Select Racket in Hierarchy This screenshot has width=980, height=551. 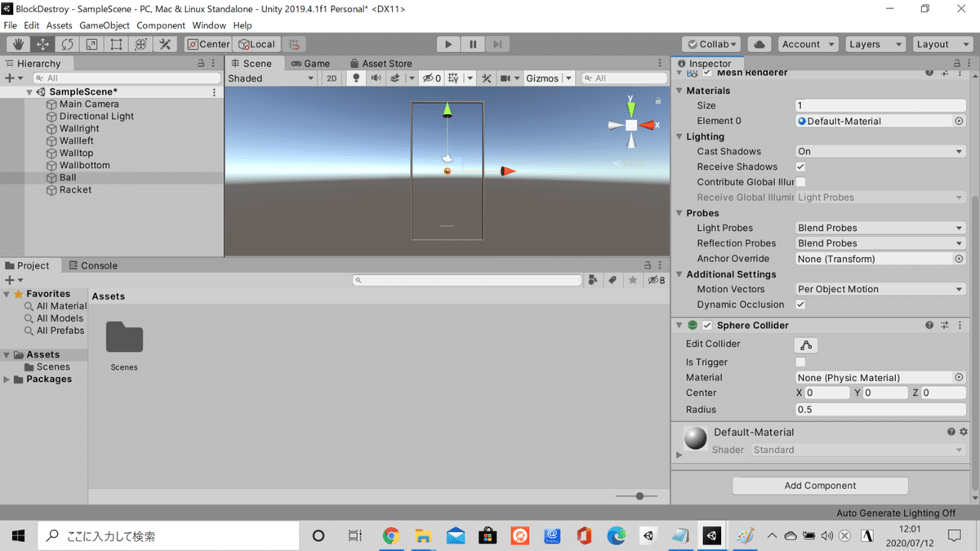[x=75, y=189]
